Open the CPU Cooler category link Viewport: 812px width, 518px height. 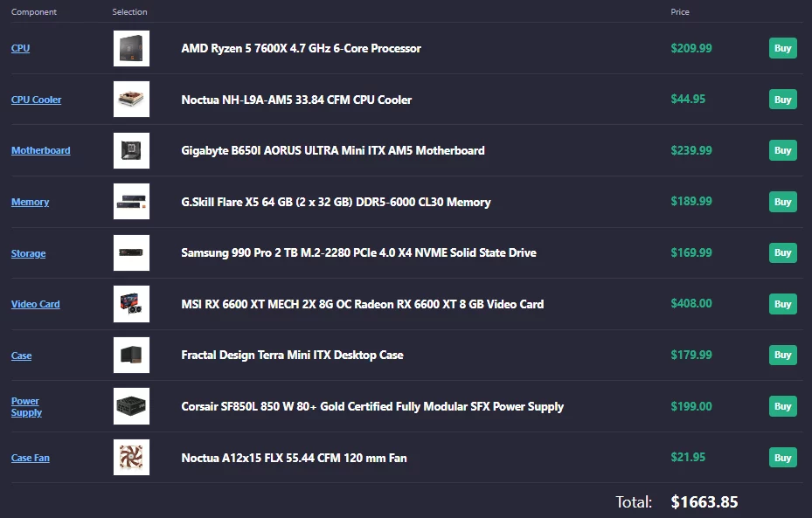(36, 99)
